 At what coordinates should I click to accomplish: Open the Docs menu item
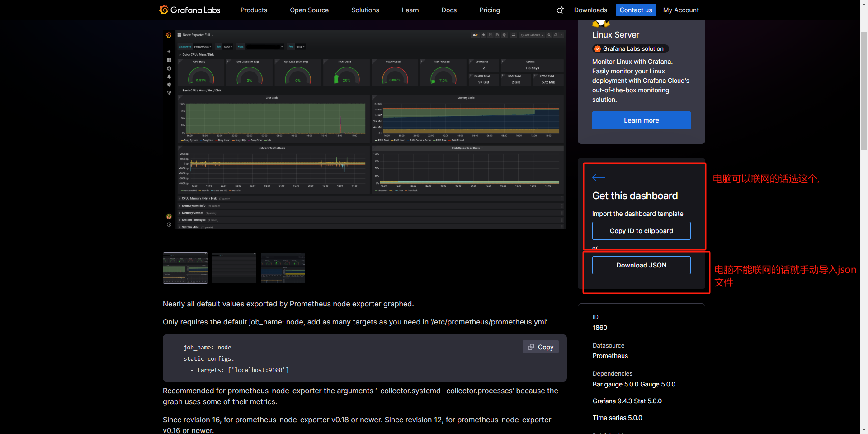pyautogui.click(x=449, y=10)
